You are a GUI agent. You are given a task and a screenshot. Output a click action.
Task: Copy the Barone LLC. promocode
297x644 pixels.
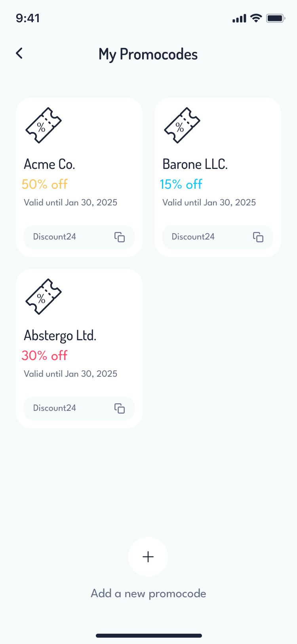(x=258, y=237)
